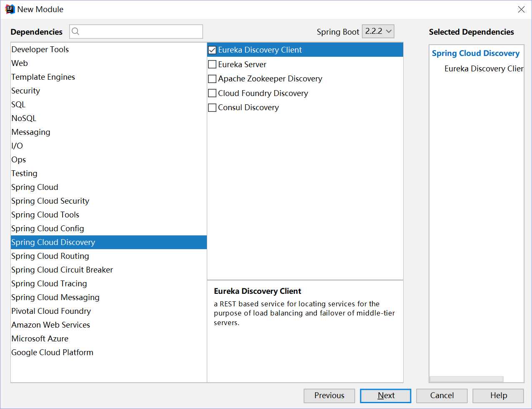Open Spring Cloud Config category

(109, 228)
